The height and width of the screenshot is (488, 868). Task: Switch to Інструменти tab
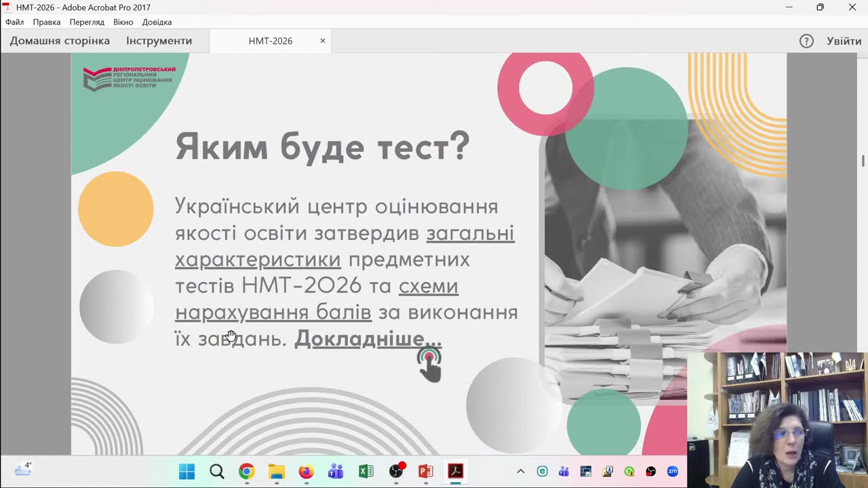pos(159,41)
